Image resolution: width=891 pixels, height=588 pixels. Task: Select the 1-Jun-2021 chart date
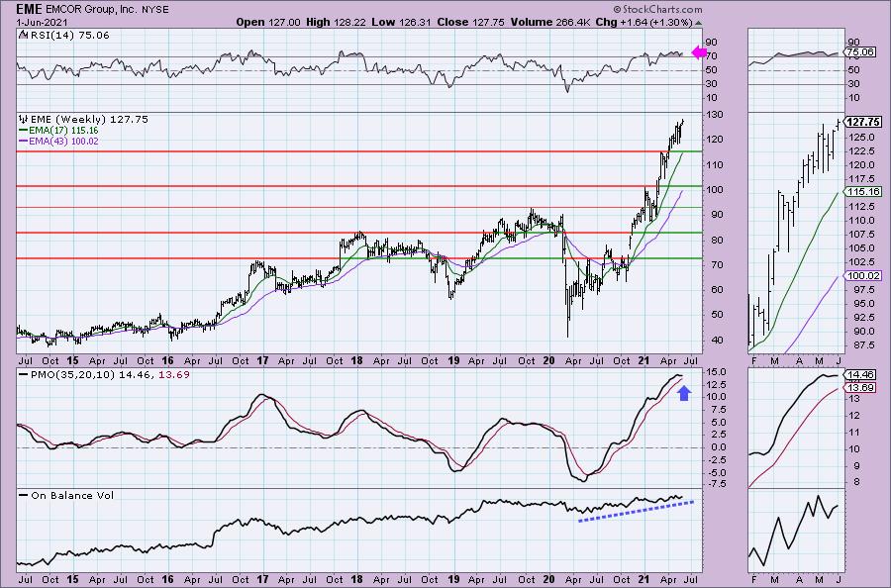(42, 23)
